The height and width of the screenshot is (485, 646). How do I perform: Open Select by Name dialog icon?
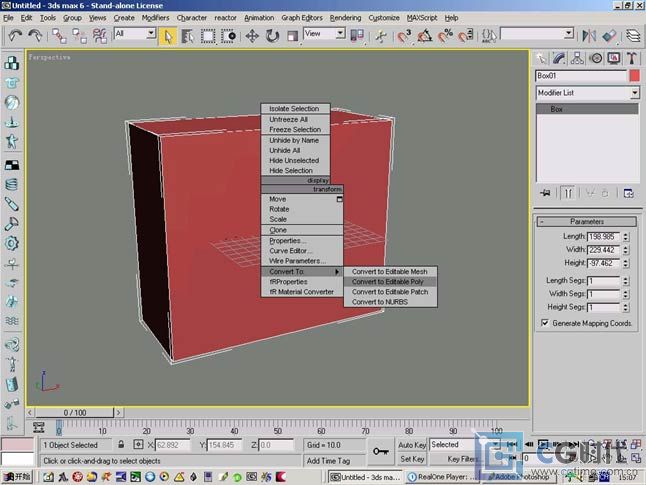point(187,36)
